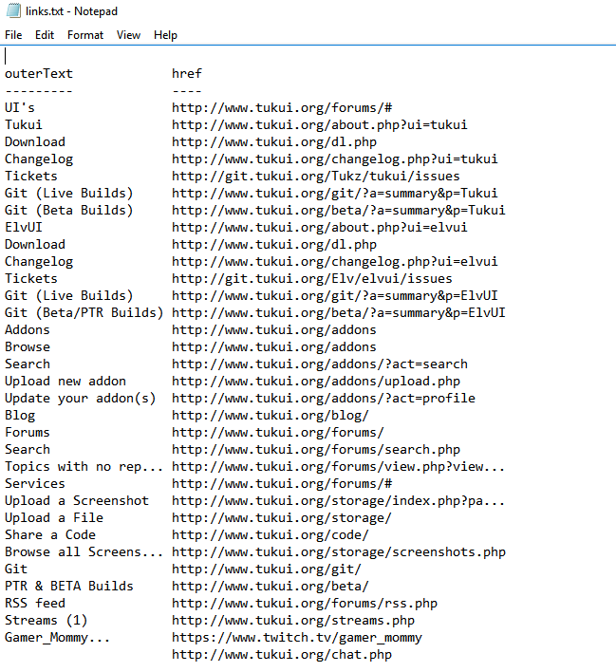Place cursor on "Upload a Screenshot" text
This screenshot has height=672, width=616.
pos(77,501)
